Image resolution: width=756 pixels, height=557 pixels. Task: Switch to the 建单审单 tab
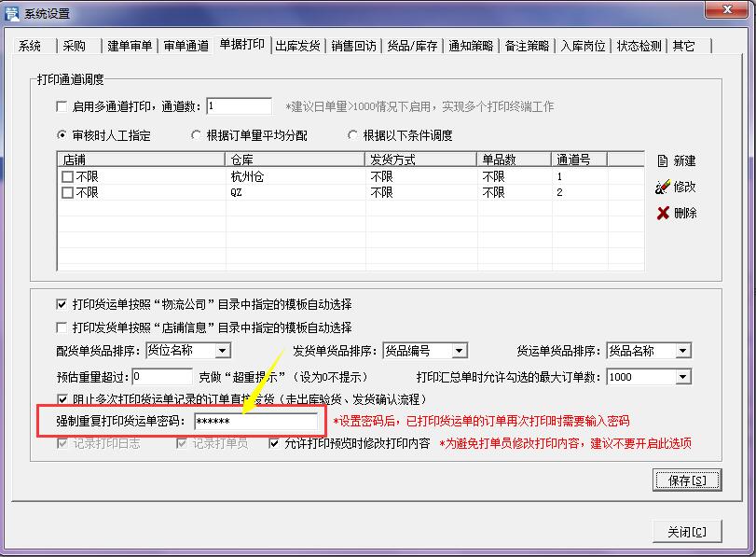[x=130, y=46]
